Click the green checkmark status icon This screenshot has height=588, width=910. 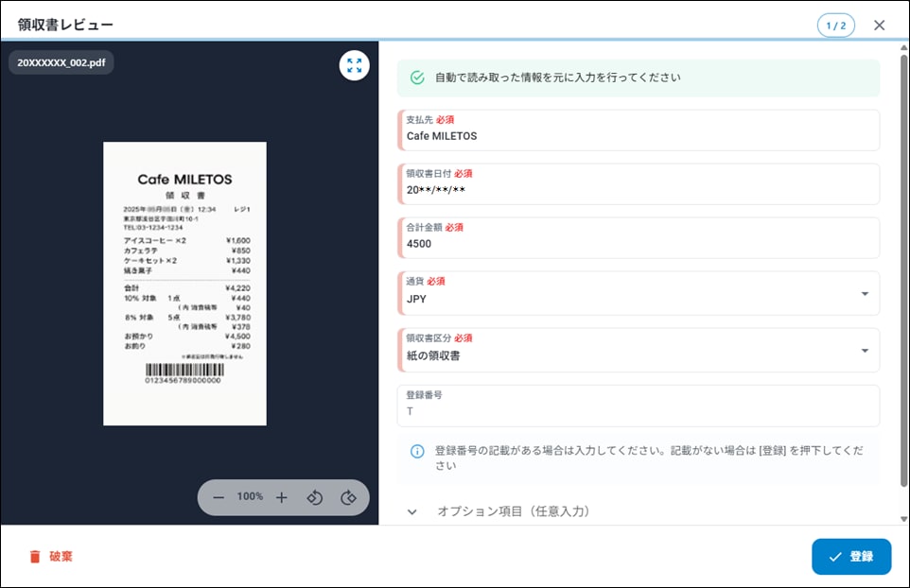(x=417, y=78)
